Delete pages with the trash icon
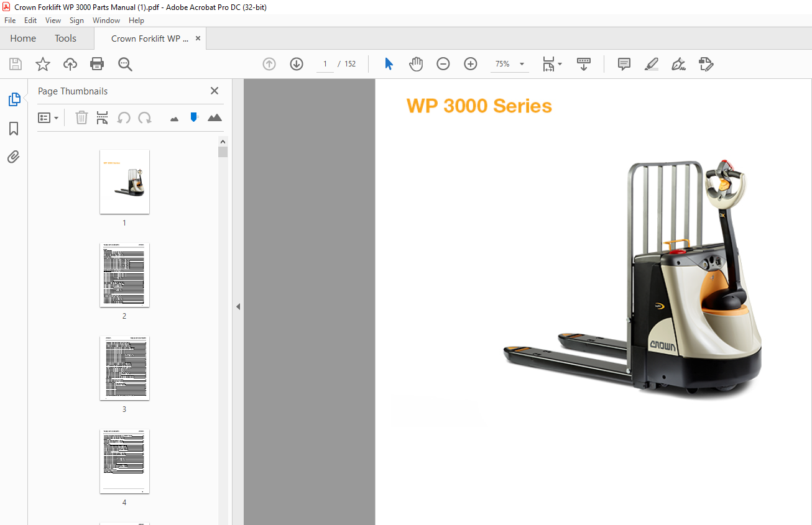Image resolution: width=812 pixels, height=525 pixels. point(81,117)
